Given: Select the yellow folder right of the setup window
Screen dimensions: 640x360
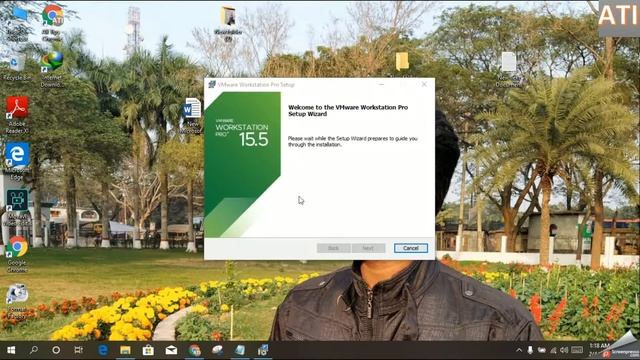Looking at the screenshot, I should [x=402, y=62].
